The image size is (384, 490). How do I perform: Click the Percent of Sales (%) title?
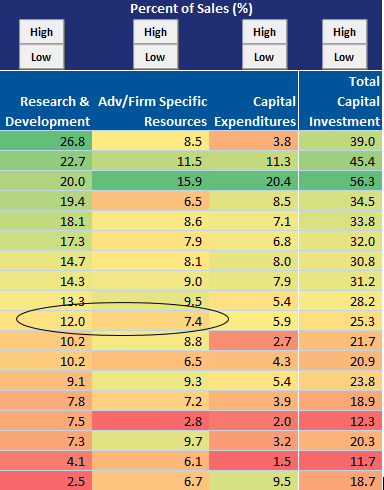coord(191,9)
